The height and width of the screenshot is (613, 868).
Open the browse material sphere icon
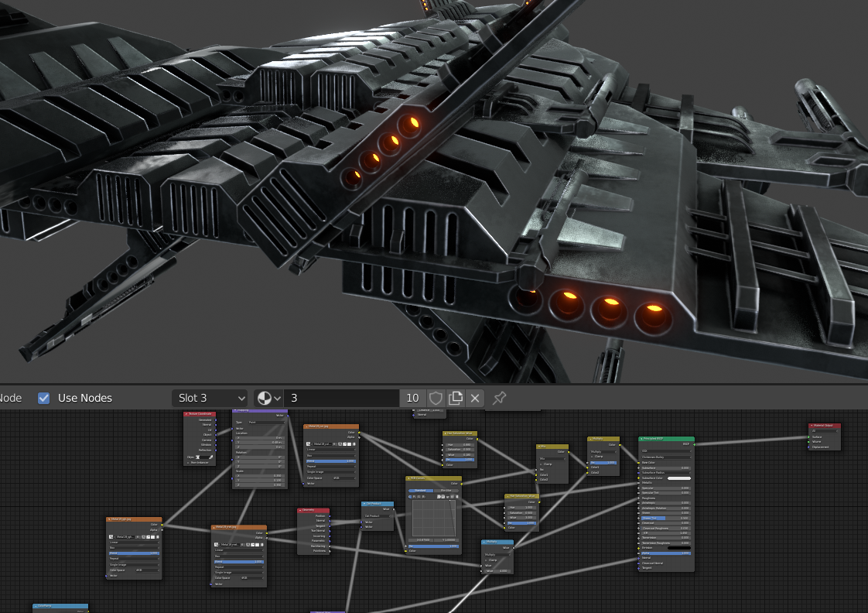point(268,398)
